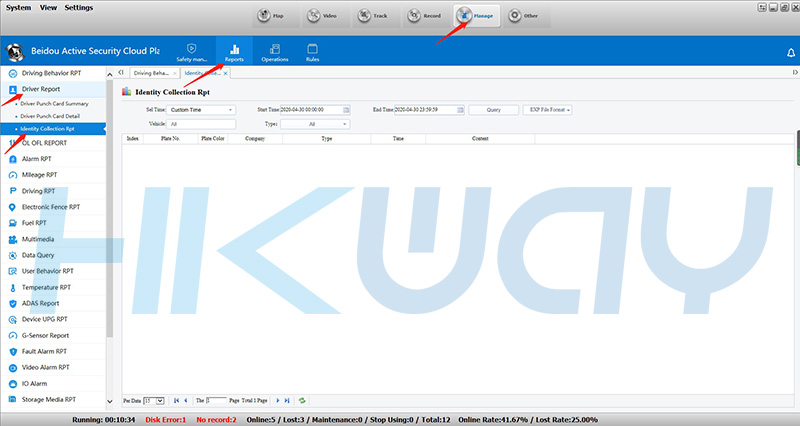The height and width of the screenshot is (426, 800).
Task: Go to last page
Action: pyautogui.click(x=287, y=401)
